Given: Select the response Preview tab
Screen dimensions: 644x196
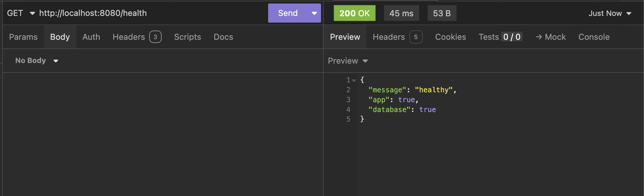Looking at the screenshot, I should coord(345,37).
